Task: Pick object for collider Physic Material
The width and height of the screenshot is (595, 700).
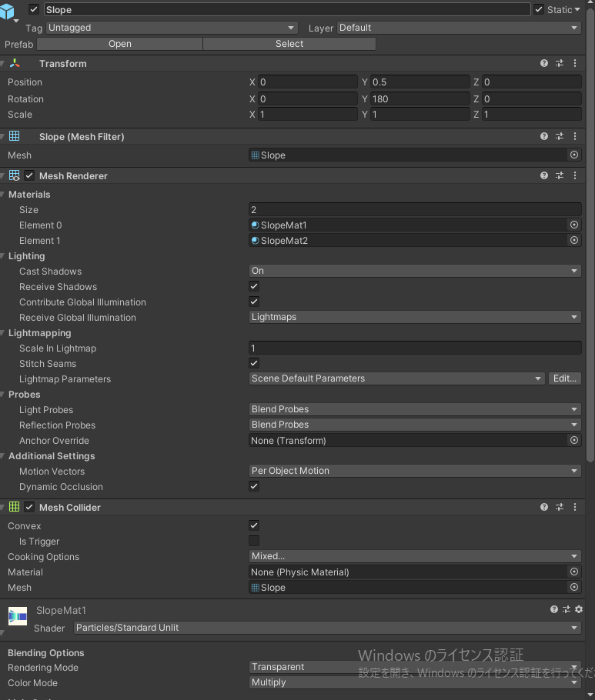Action: click(x=574, y=572)
